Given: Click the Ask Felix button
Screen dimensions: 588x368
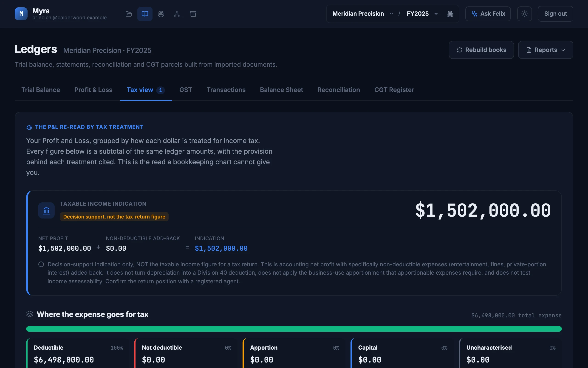Looking at the screenshot, I should (x=488, y=14).
